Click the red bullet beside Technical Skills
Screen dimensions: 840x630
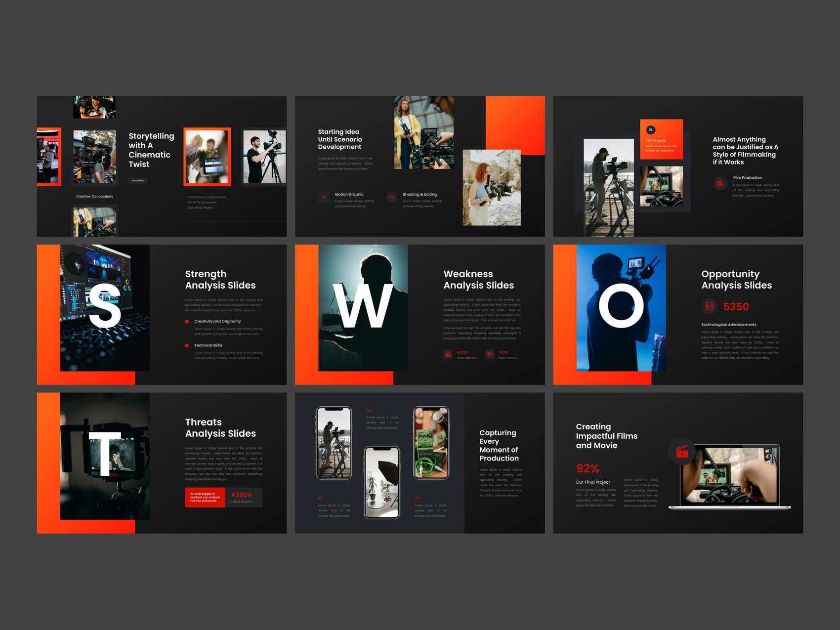pos(187,345)
